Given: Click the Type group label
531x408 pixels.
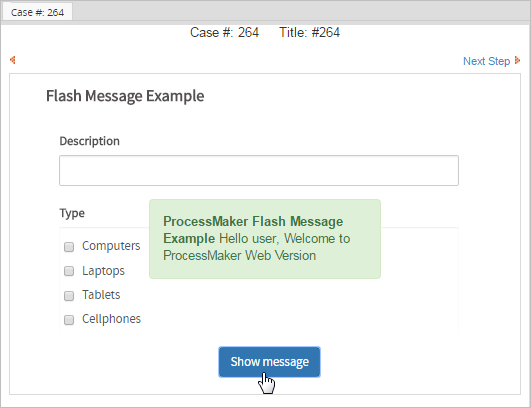Looking at the screenshot, I should coord(72,213).
